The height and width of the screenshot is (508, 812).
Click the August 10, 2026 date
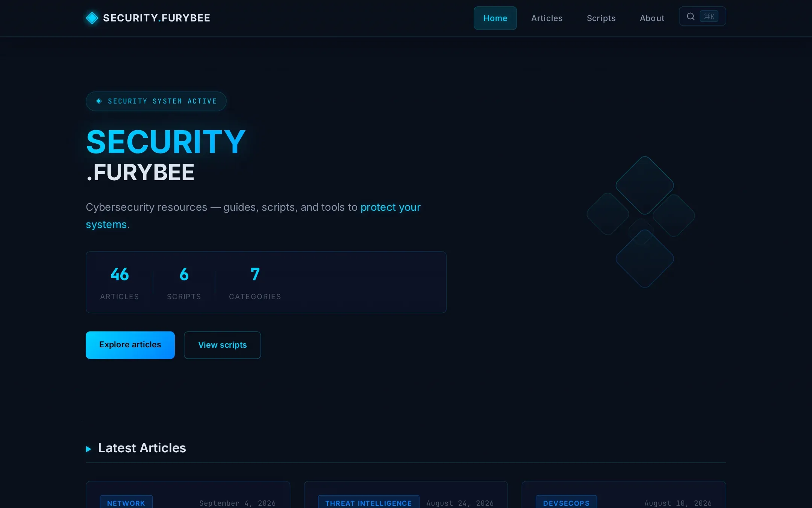678,503
